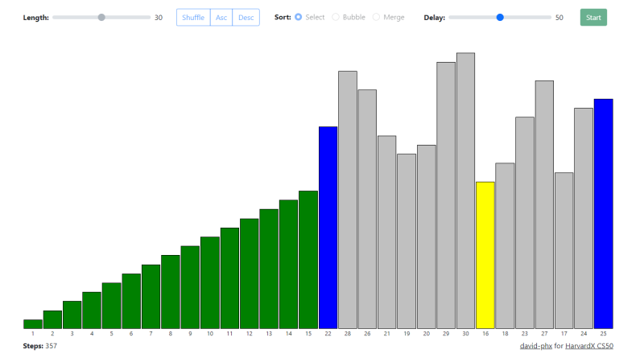
Task: Click the blue bar labeled 22
Action: click(x=328, y=228)
